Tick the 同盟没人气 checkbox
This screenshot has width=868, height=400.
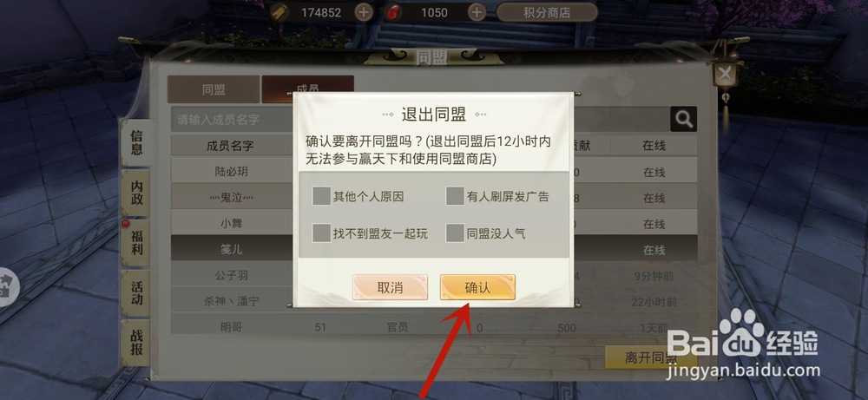[x=455, y=233]
